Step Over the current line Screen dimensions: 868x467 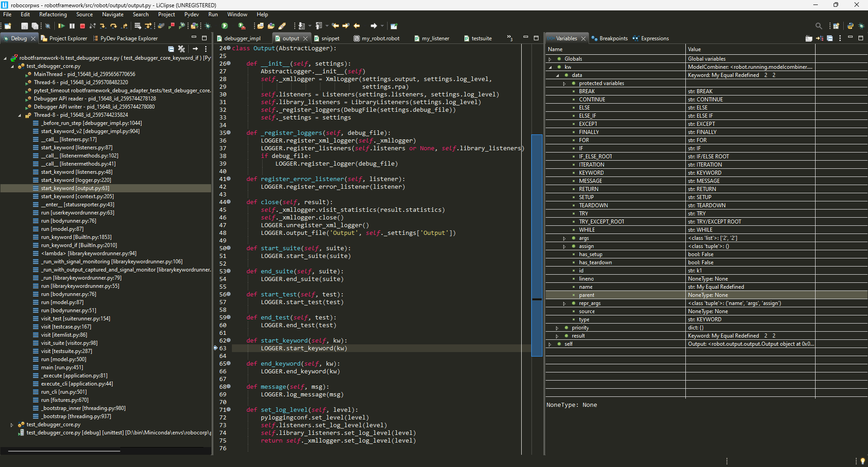tap(113, 26)
